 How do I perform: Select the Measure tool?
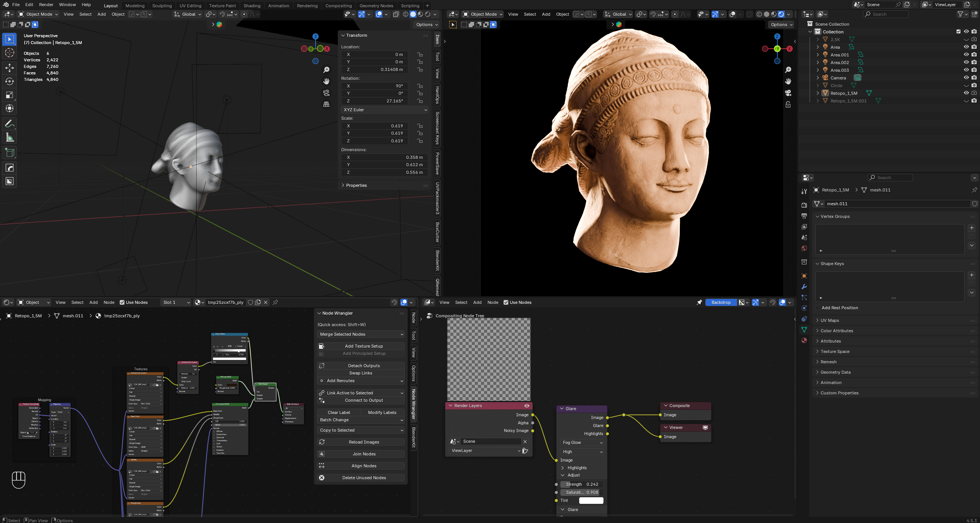pos(10,137)
